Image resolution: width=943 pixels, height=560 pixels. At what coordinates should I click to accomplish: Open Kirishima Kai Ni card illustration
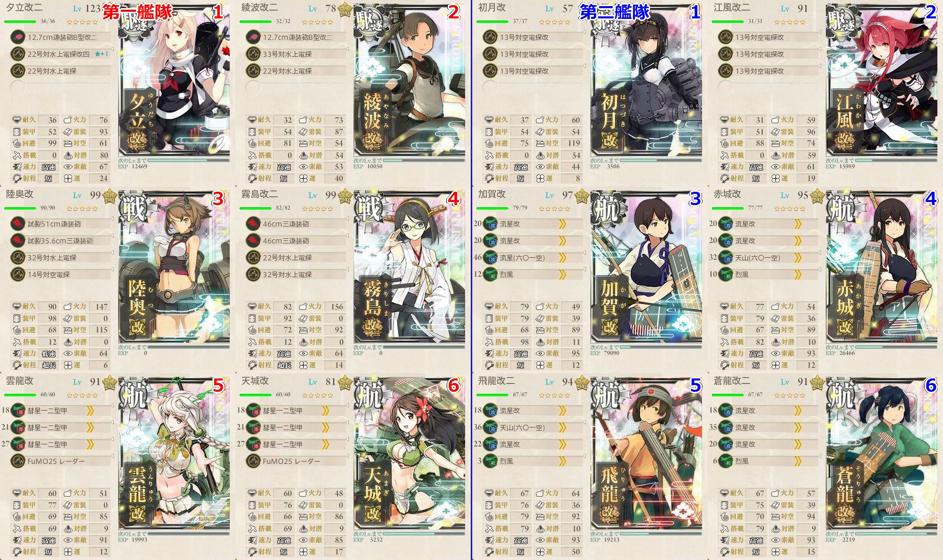pyautogui.click(x=409, y=267)
